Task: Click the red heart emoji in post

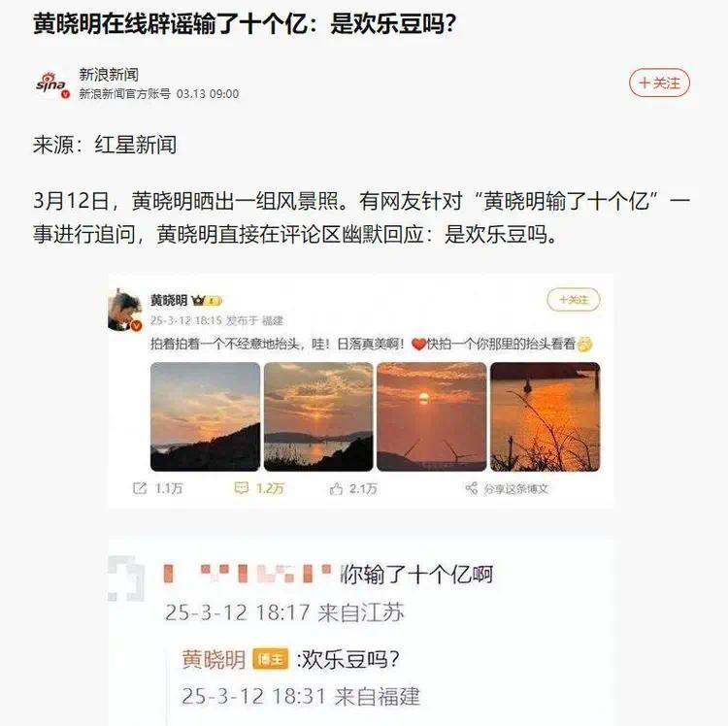Action: [x=418, y=345]
